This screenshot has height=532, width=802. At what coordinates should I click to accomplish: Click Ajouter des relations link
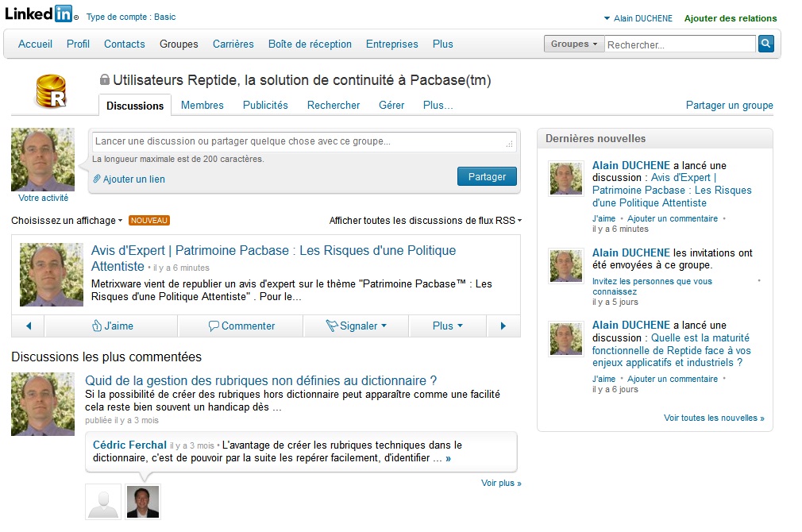click(731, 18)
